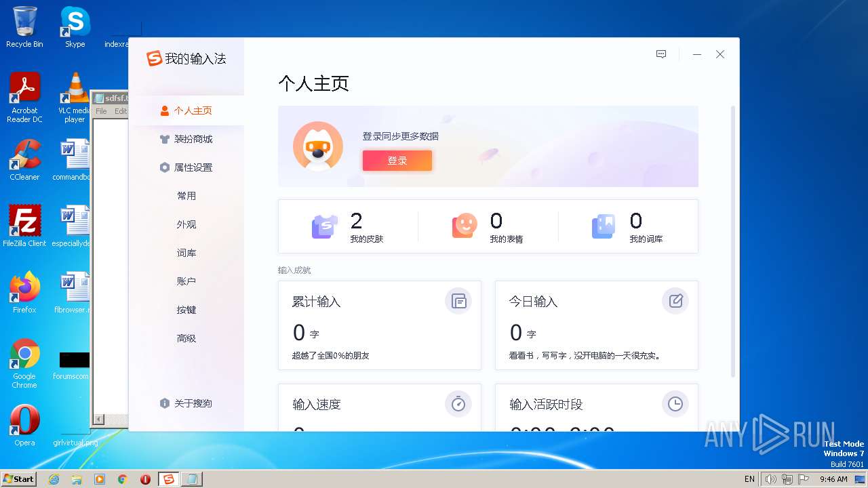This screenshot has width=868, height=488.
Task: Click the 今日输入 card title
Action: (534, 302)
